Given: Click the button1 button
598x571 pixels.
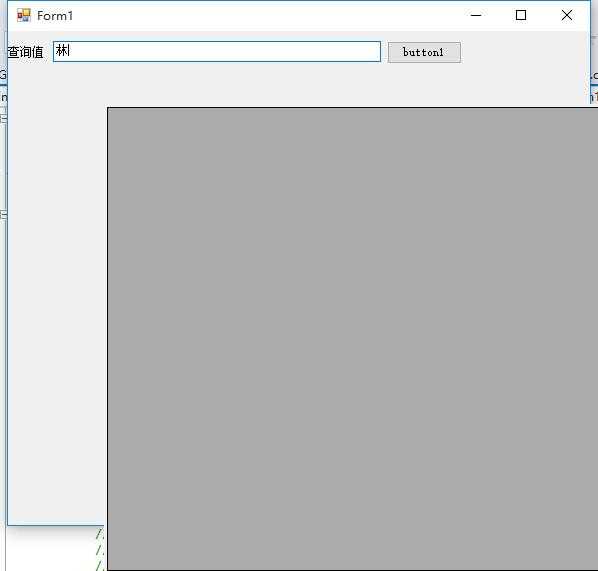Looking at the screenshot, I should 424,52.
